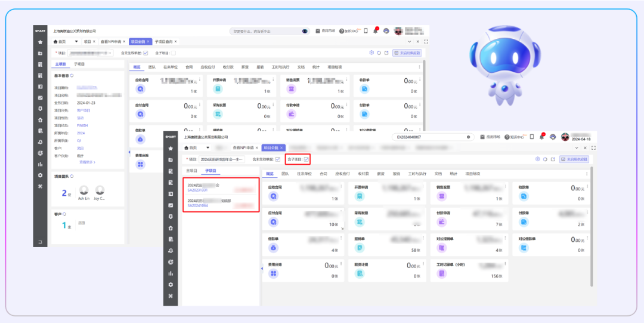Open the 首页 tab dropdown arrow in front window

tap(208, 147)
